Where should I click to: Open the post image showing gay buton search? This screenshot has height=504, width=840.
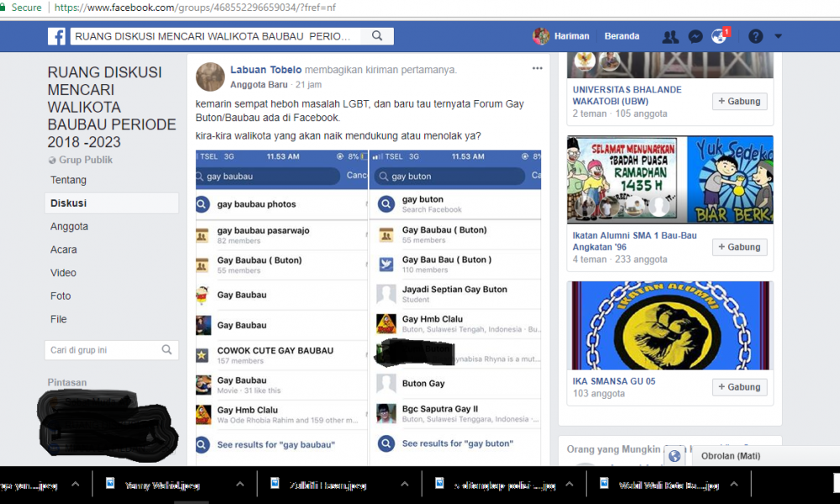coord(455,308)
